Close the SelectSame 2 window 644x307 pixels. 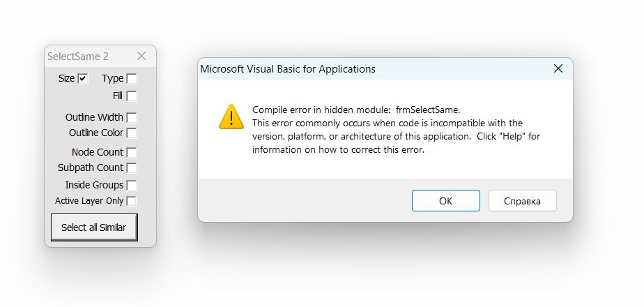point(141,56)
